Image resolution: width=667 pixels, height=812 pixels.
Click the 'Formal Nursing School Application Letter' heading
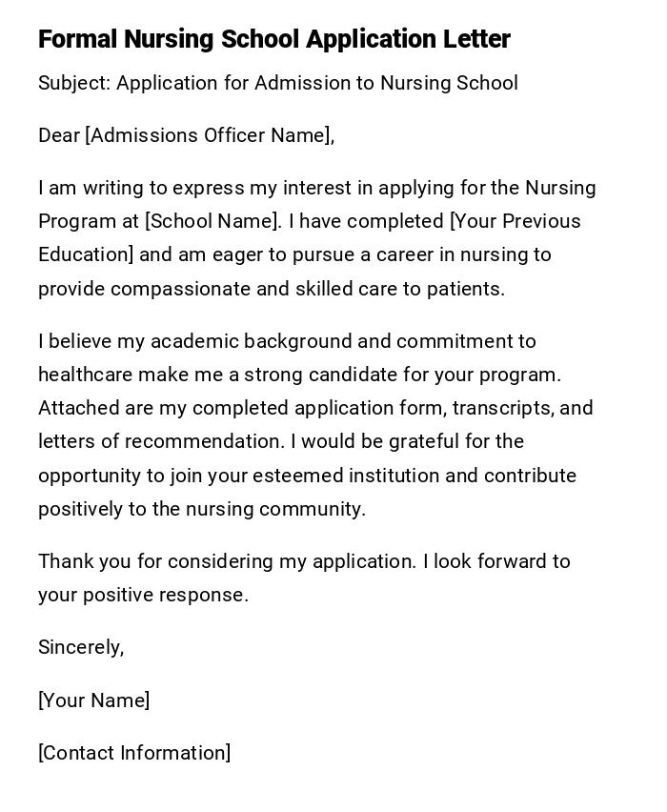273,39
